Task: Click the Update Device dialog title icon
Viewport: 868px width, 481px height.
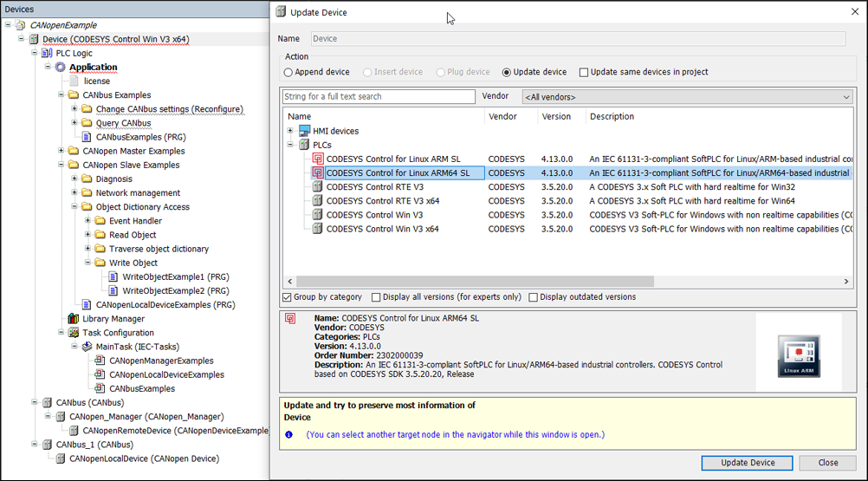Action: click(282, 11)
